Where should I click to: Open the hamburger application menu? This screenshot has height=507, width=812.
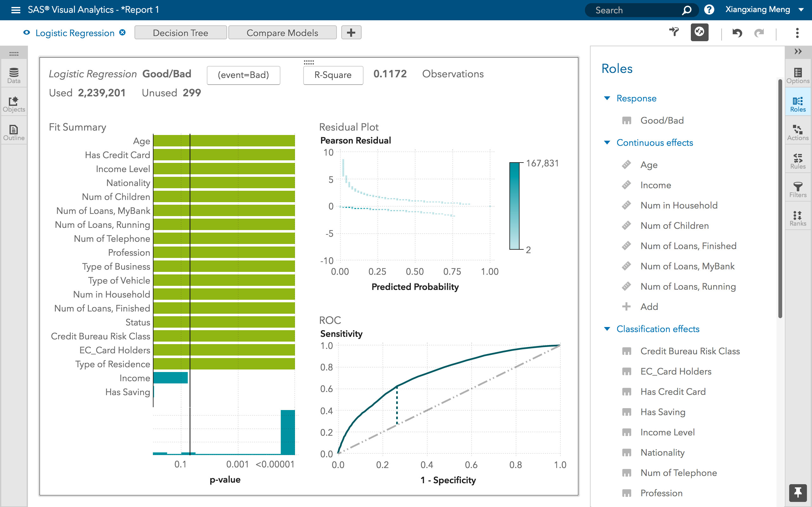[16, 10]
